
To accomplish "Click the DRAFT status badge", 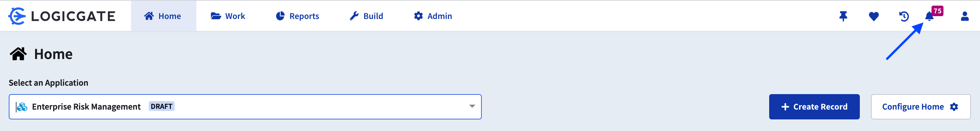I will coord(161,106).
